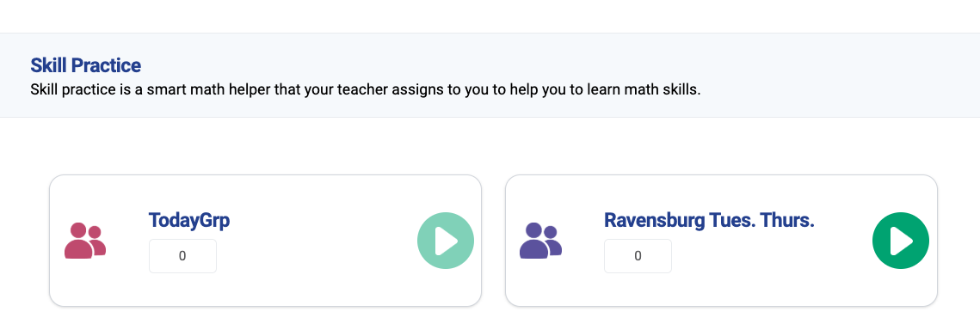Click the pink group icon for TodayGrp
The image size is (980, 336).
(85, 241)
